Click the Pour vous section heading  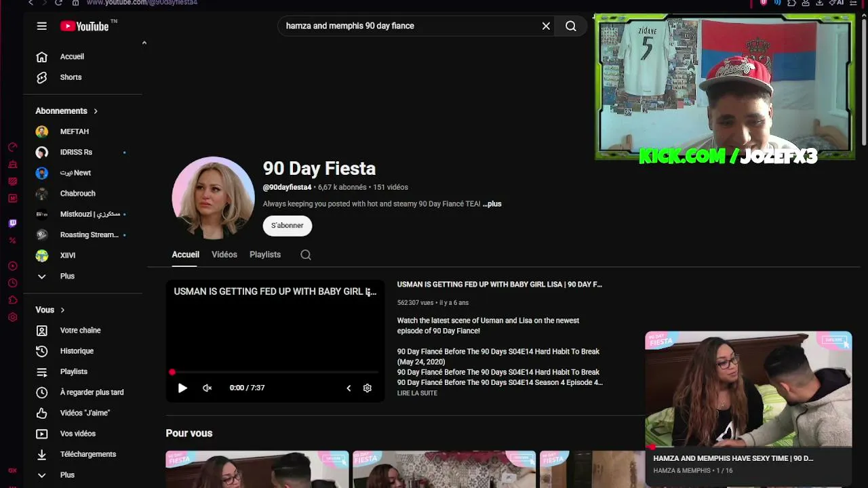point(189,433)
